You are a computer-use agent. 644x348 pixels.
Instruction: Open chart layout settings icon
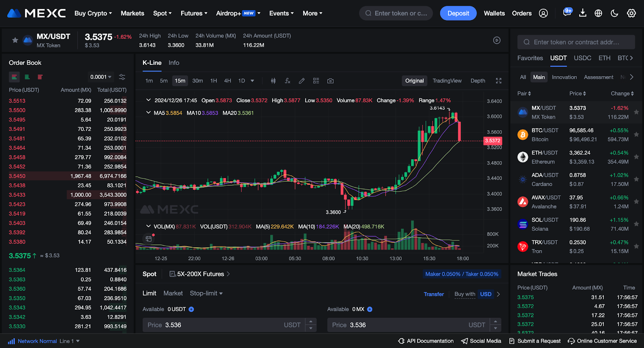(316, 81)
